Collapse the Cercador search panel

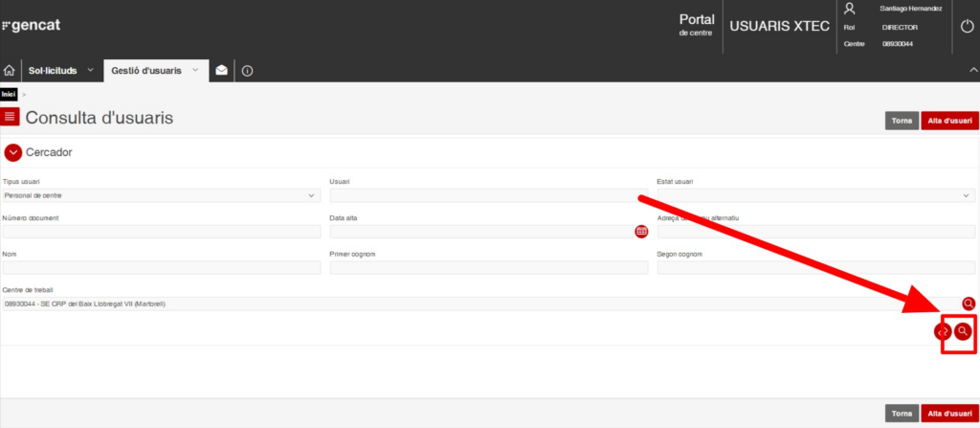13,152
